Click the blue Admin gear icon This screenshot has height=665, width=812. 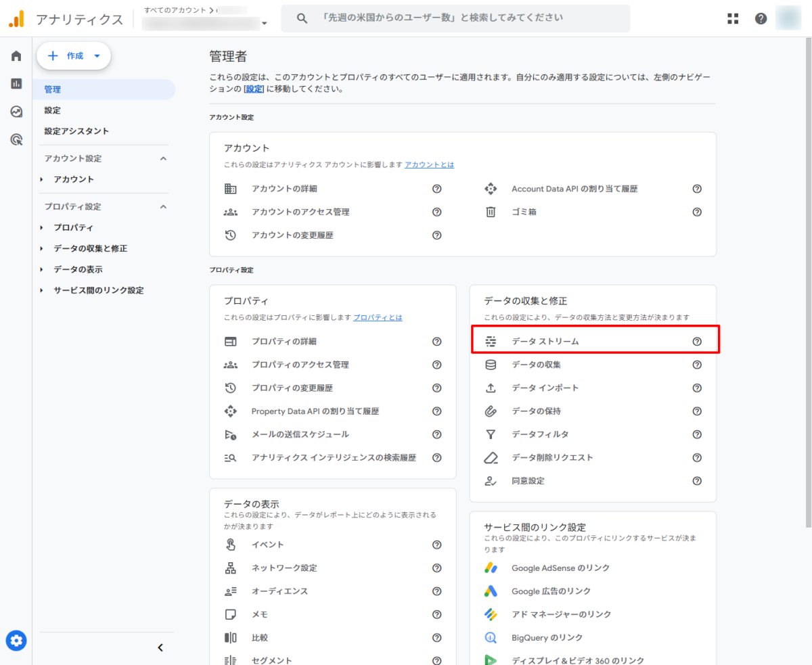16,640
